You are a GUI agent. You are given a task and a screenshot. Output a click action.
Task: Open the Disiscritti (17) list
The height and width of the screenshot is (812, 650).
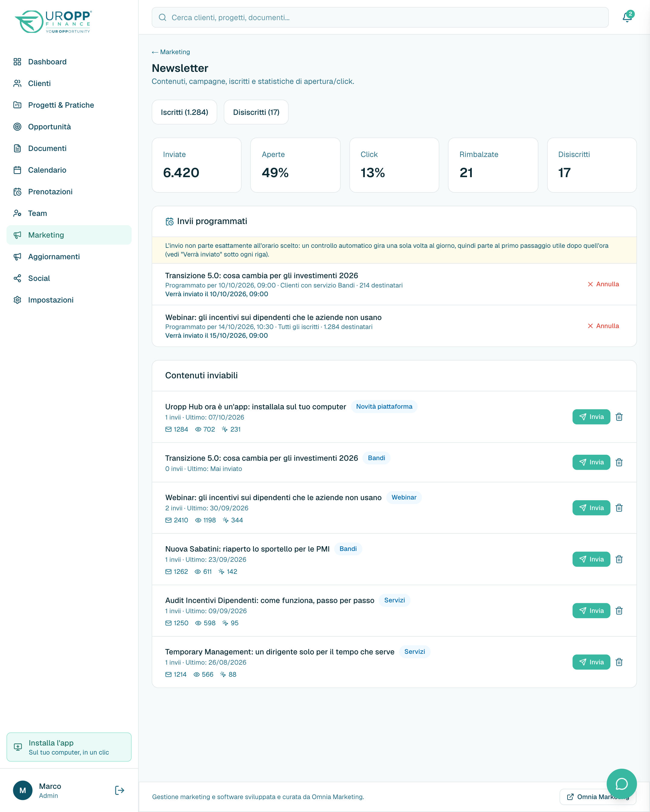coord(256,112)
